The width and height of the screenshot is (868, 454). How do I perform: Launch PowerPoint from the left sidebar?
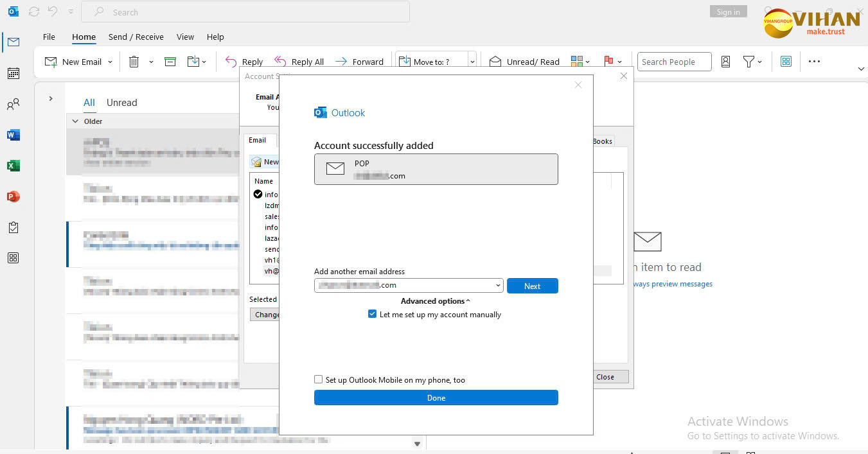coord(13,196)
